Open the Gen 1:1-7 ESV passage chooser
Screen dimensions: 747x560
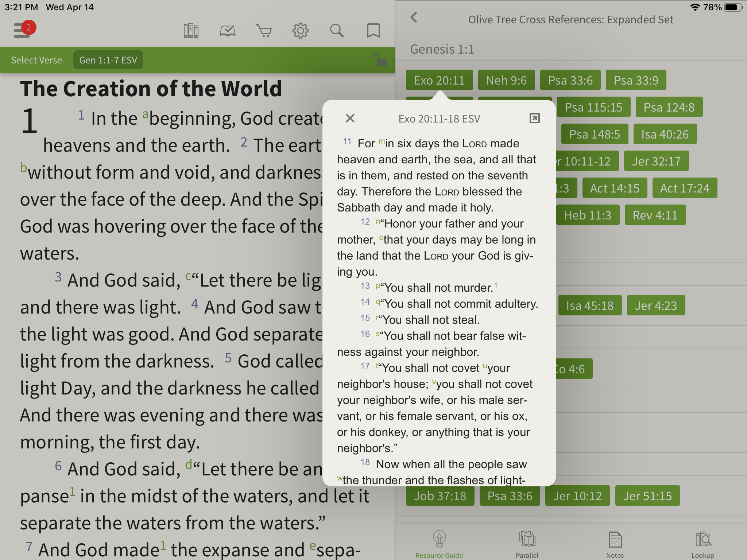108,60
